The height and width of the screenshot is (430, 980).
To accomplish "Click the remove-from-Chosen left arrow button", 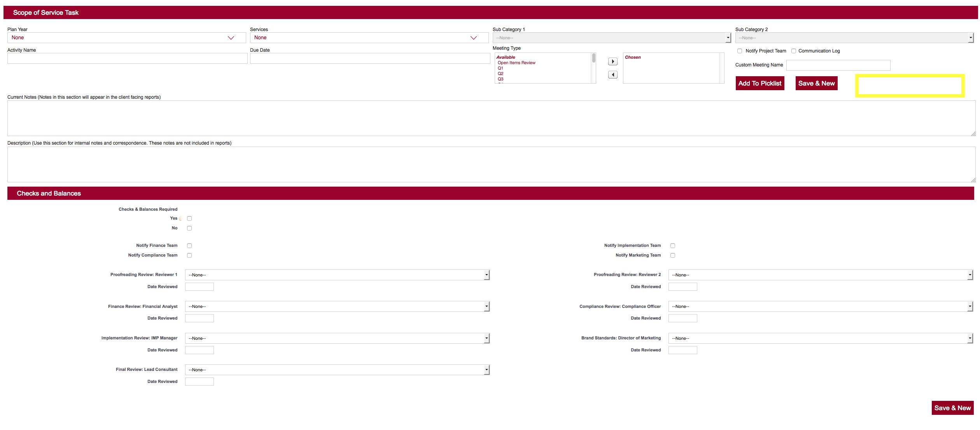I will pyautogui.click(x=612, y=75).
